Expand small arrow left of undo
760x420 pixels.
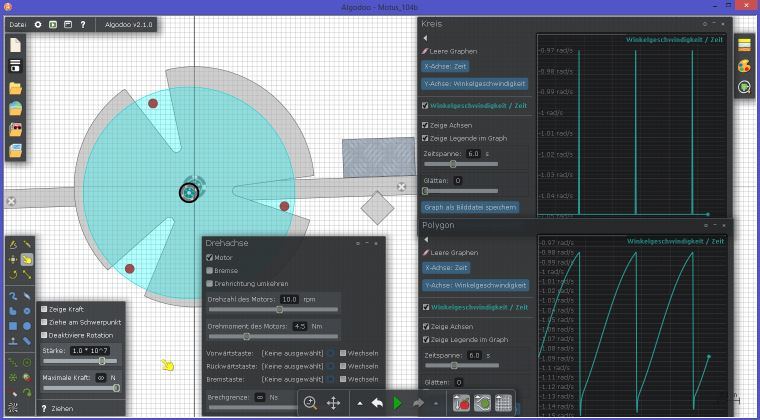[x=360, y=403]
